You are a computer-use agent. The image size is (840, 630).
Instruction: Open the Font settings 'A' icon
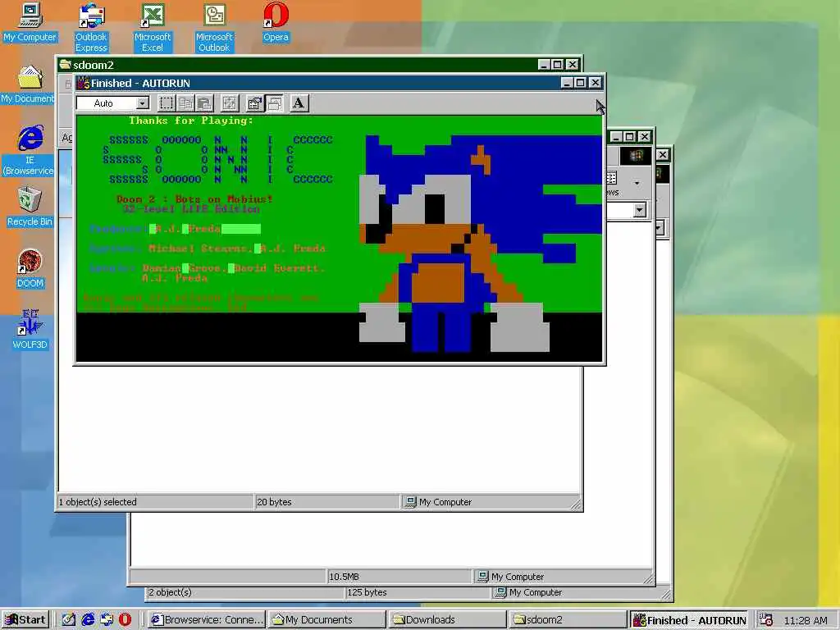[x=299, y=103]
